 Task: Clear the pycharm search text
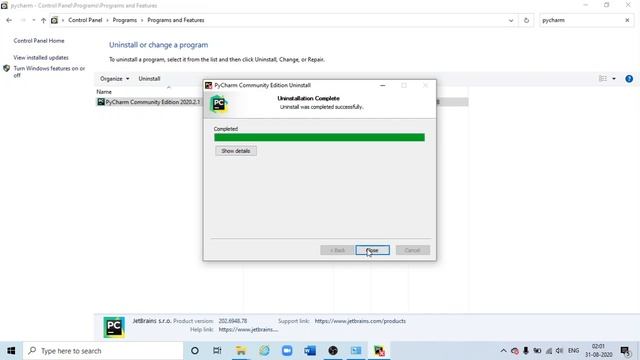pyautogui.click(x=627, y=20)
